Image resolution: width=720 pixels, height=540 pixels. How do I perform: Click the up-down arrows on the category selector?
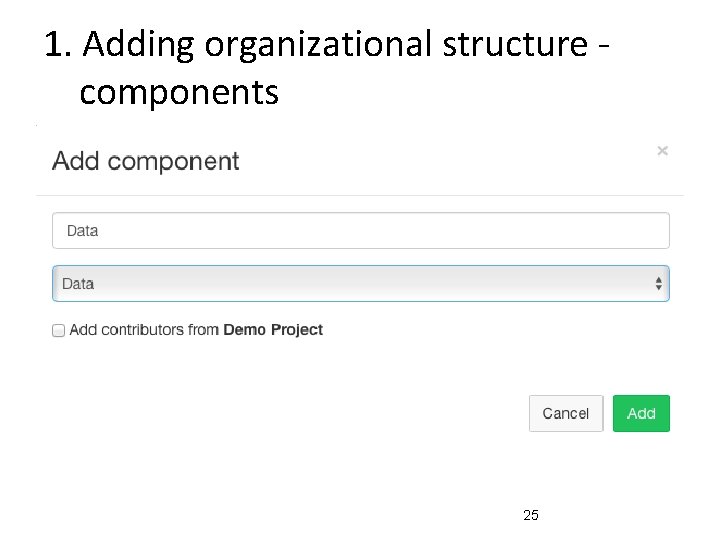pos(658,284)
